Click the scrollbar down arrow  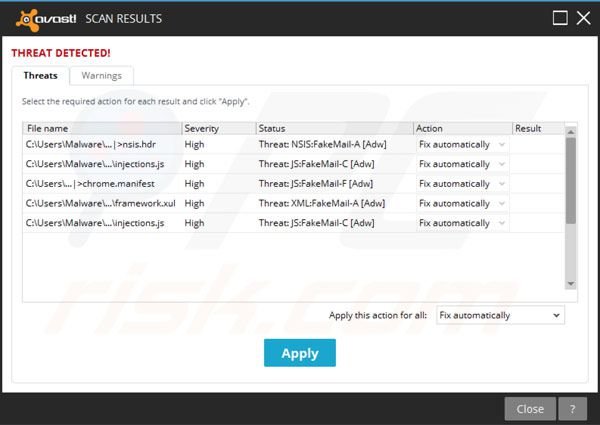tap(571, 284)
